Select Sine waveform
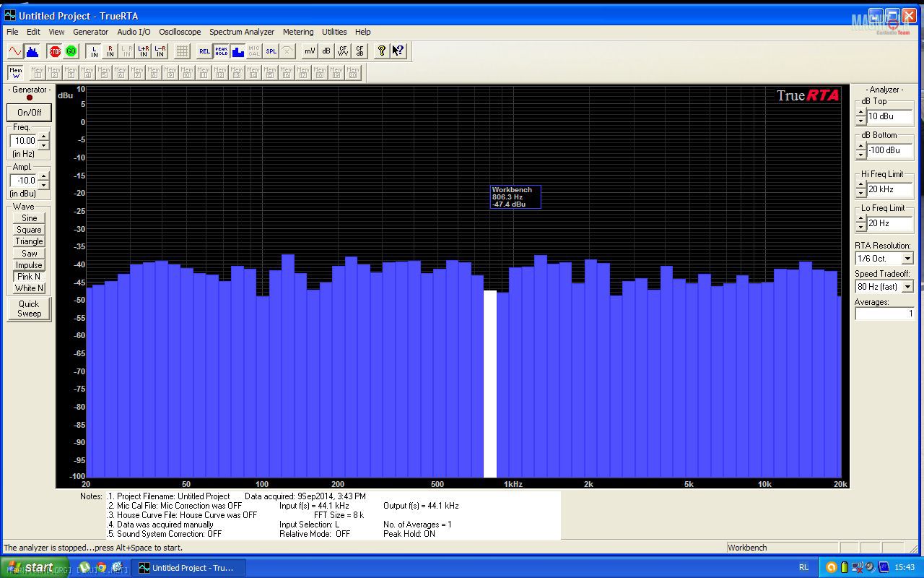924x578 pixels. [30, 218]
